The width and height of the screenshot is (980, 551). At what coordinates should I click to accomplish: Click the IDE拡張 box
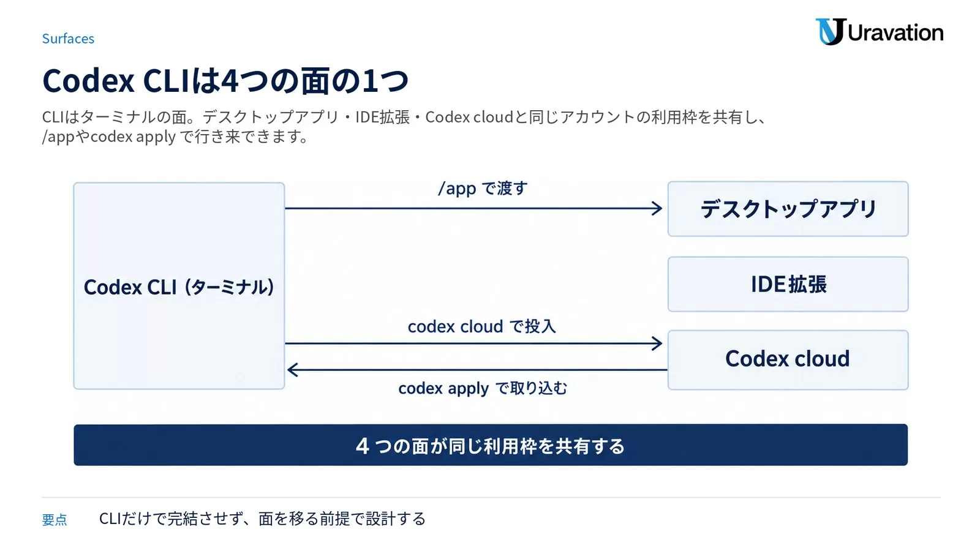click(x=788, y=284)
